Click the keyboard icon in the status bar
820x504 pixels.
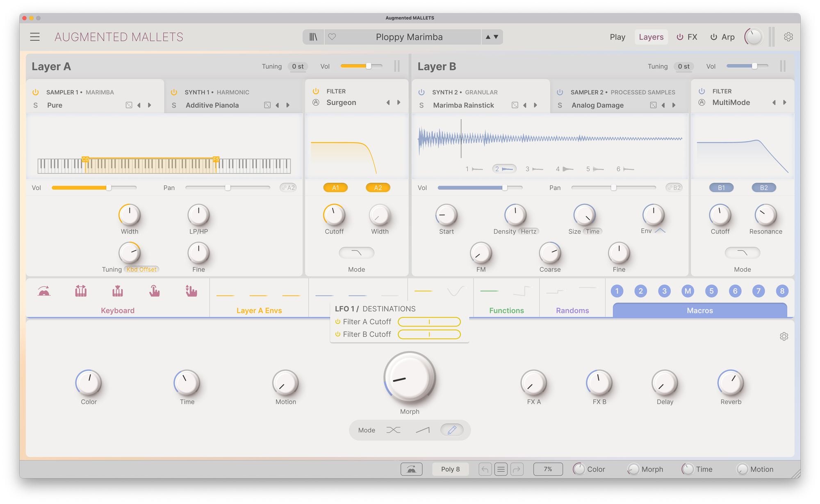pos(411,469)
